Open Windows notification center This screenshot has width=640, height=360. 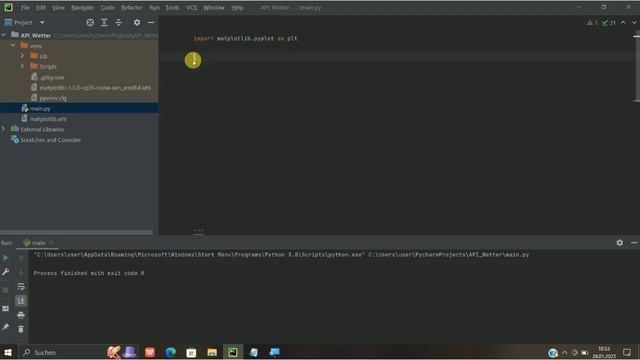point(627,352)
